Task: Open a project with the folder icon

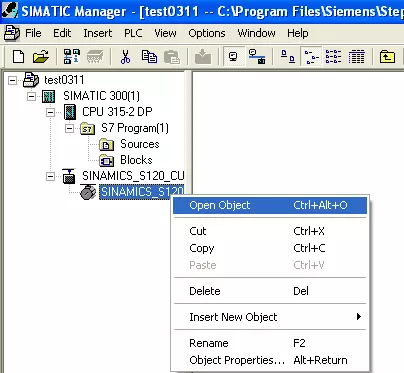Action: click(x=41, y=56)
